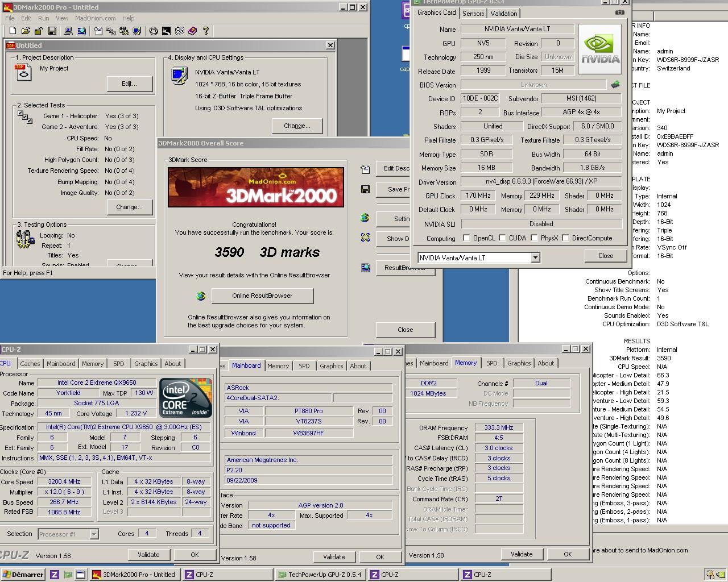Click the Display settings monitor toolbar icon
728x582 pixels.
coord(137,31)
